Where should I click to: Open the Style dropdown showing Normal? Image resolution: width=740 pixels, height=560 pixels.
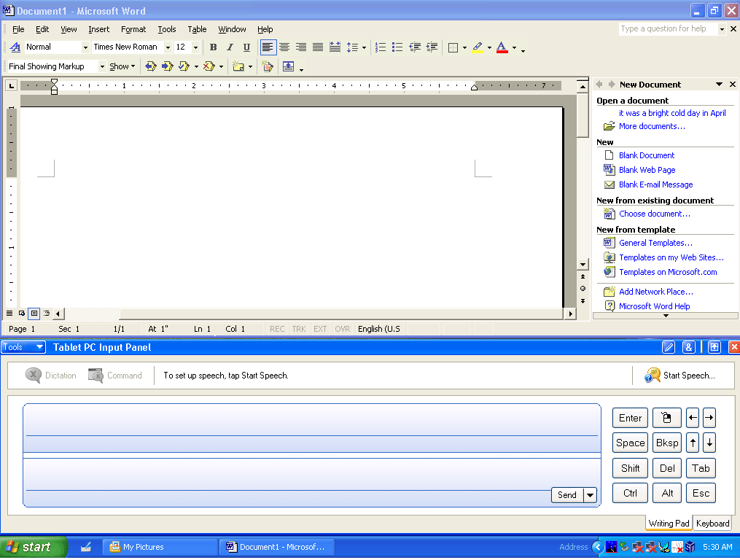85,47
